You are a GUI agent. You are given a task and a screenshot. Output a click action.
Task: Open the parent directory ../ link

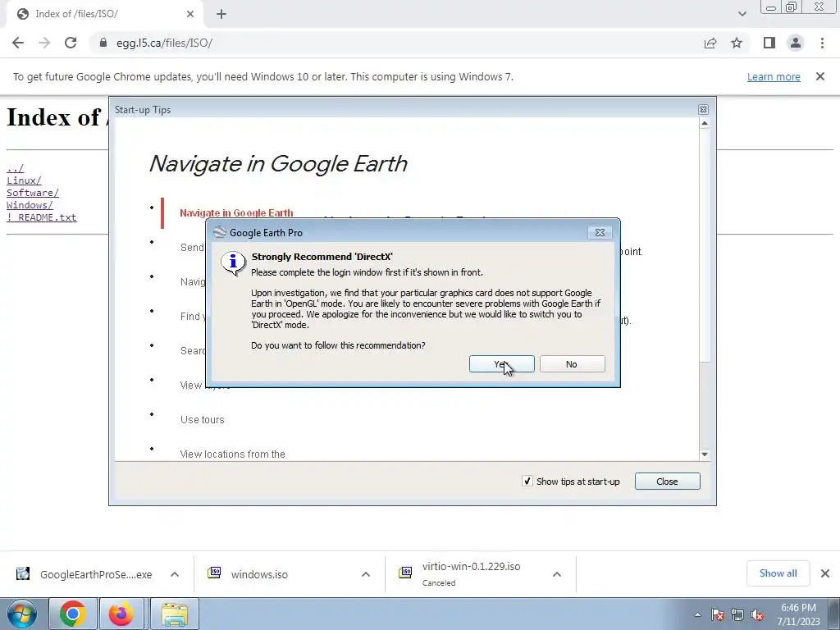tap(15, 168)
